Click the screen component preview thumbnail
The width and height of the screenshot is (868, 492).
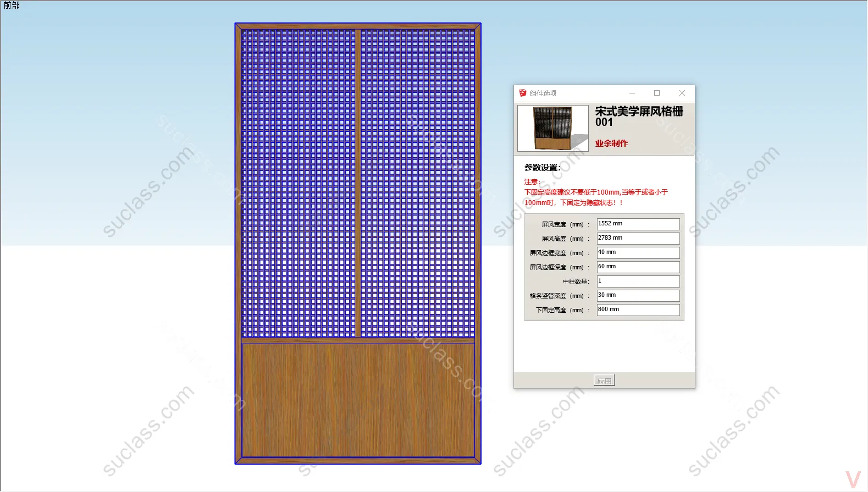553,129
